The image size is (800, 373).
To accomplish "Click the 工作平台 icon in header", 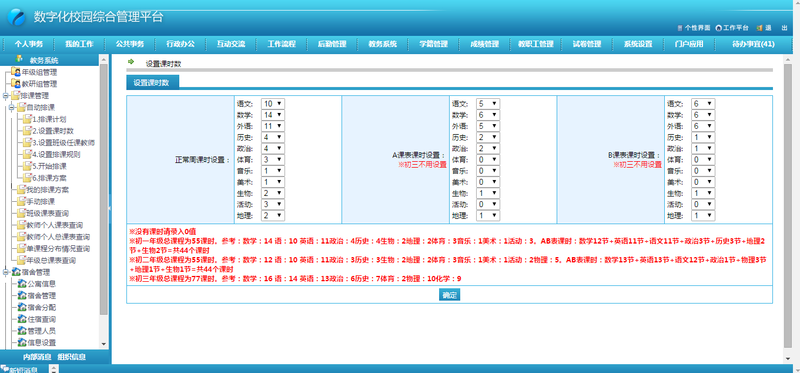I will tap(719, 28).
